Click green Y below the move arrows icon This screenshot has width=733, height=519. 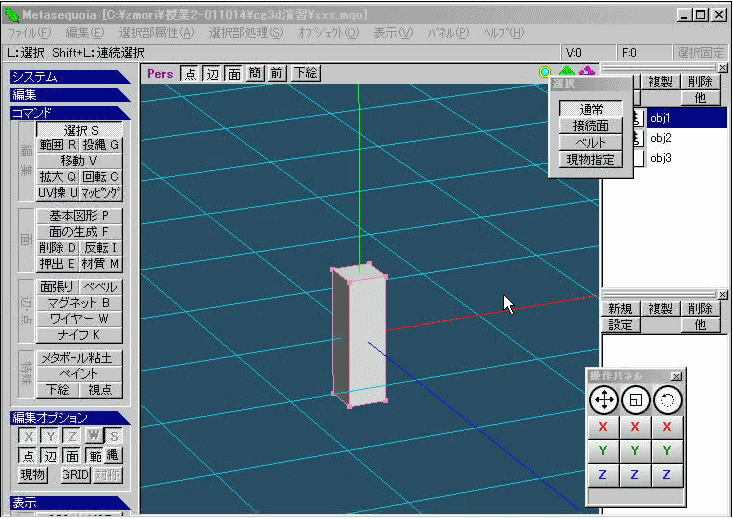pos(603,451)
